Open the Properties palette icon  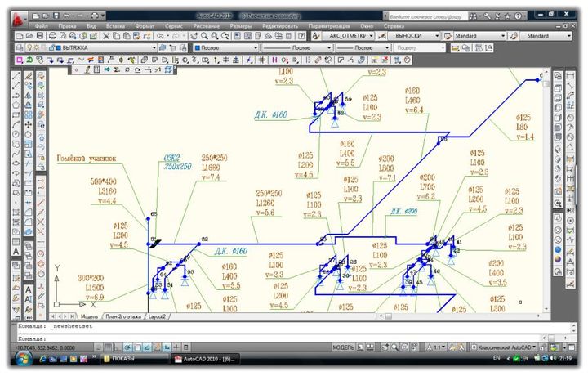tap(238, 36)
